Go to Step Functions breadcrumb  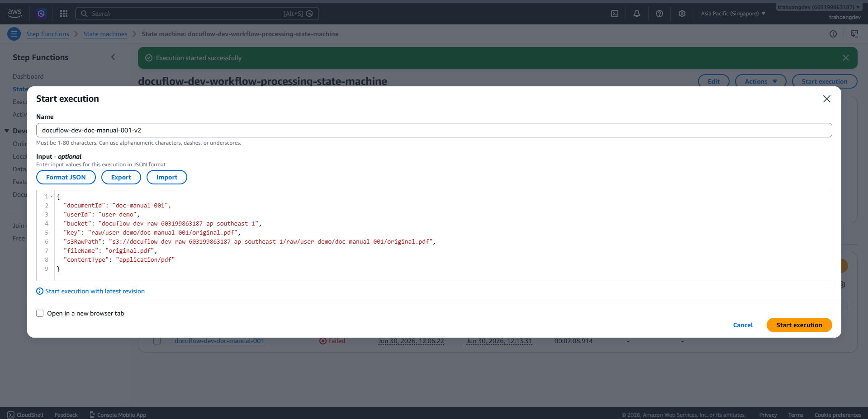coord(47,34)
